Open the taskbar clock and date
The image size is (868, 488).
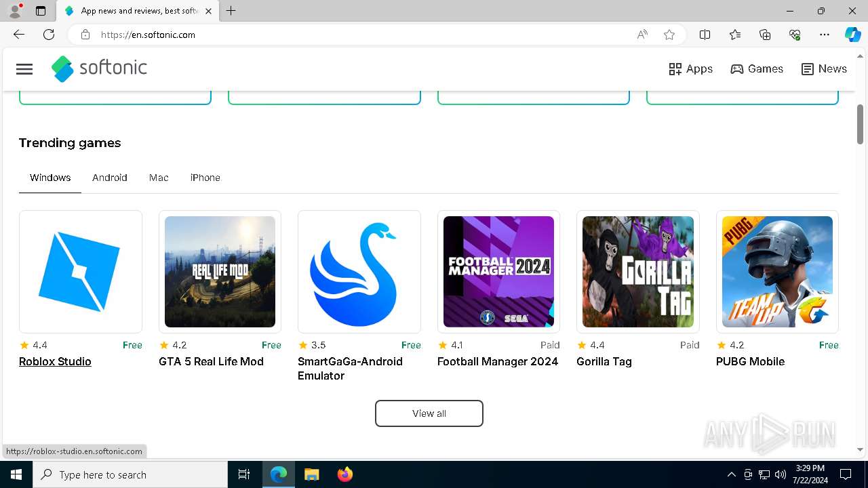(x=810, y=474)
